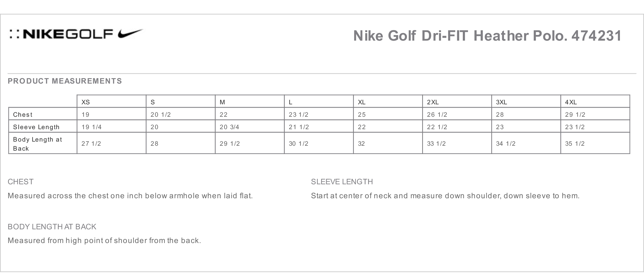Viewport: 644px width, 279px height.
Task: Select the 4XL size column header
Action: 571,102
